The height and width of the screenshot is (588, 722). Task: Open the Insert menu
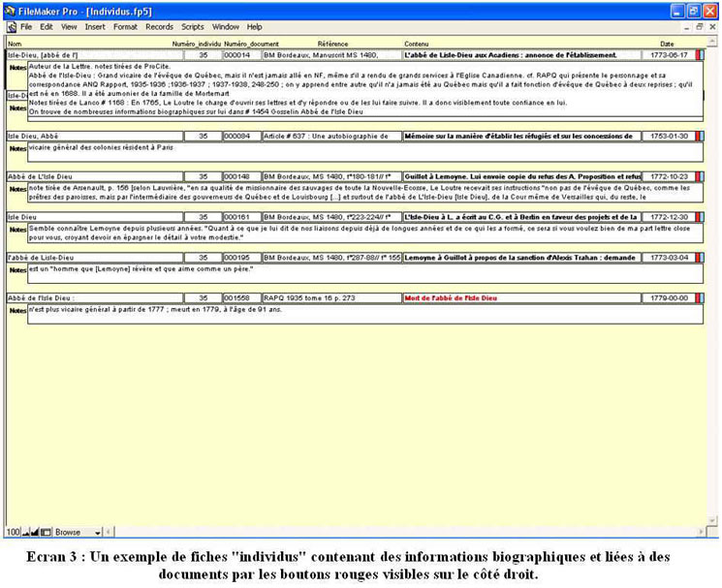click(x=95, y=27)
